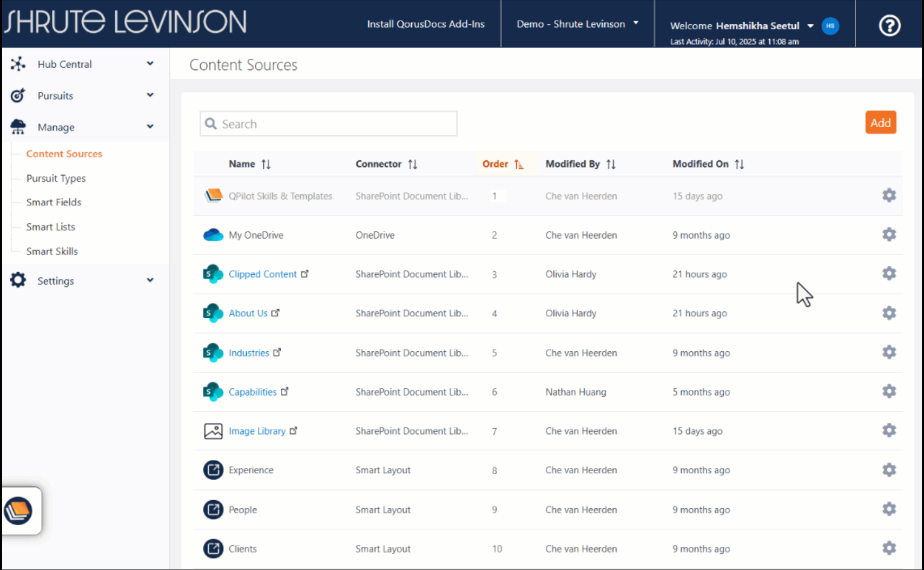Click the user avatar icon in header
924x570 pixels.
click(x=830, y=25)
